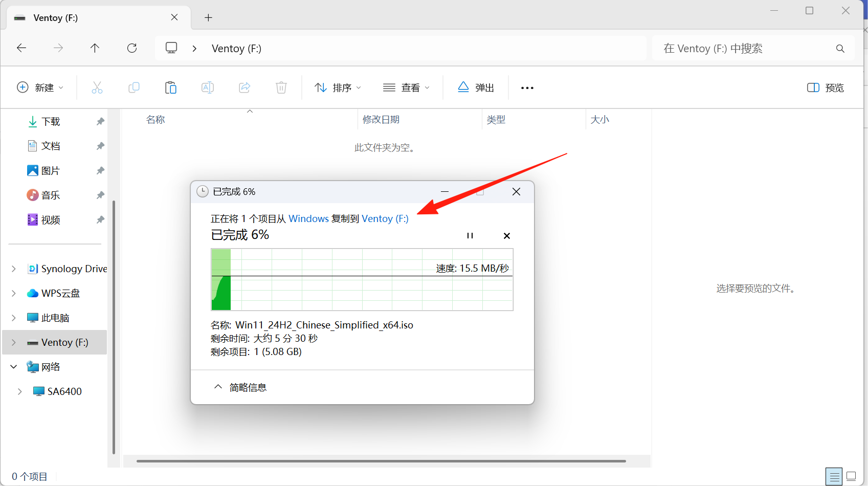The width and height of the screenshot is (868, 486).
Task: Switch to details view icon in status bar
Action: [x=834, y=477]
